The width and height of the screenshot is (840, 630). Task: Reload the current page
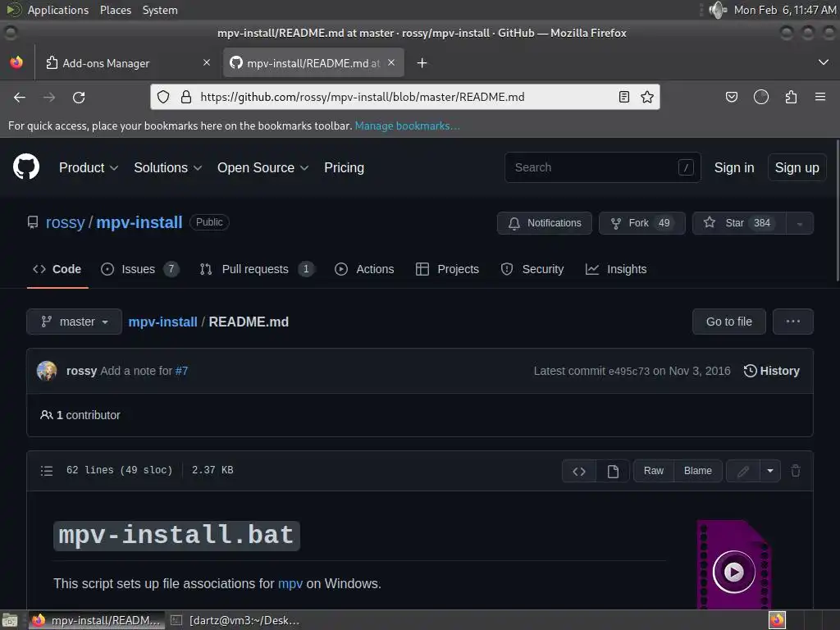tap(79, 98)
